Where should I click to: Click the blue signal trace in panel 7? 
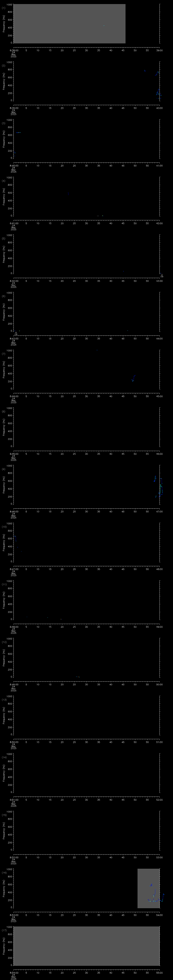tap(133, 378)
